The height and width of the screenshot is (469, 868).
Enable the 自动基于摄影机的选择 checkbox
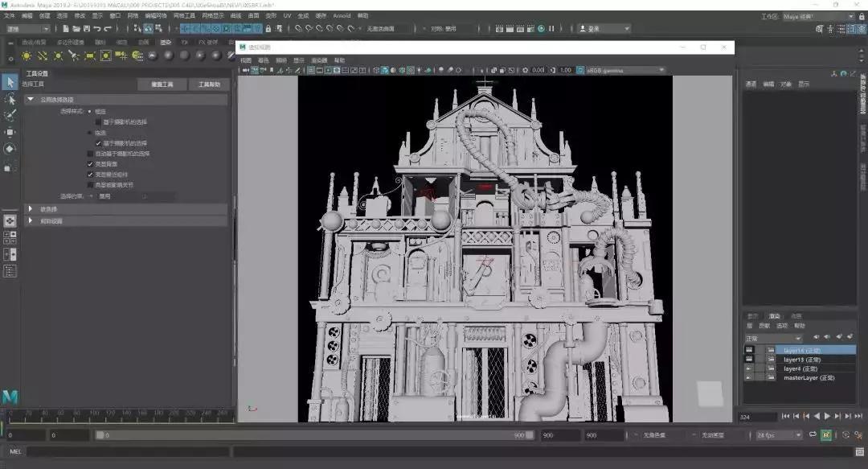click(90, 153)
